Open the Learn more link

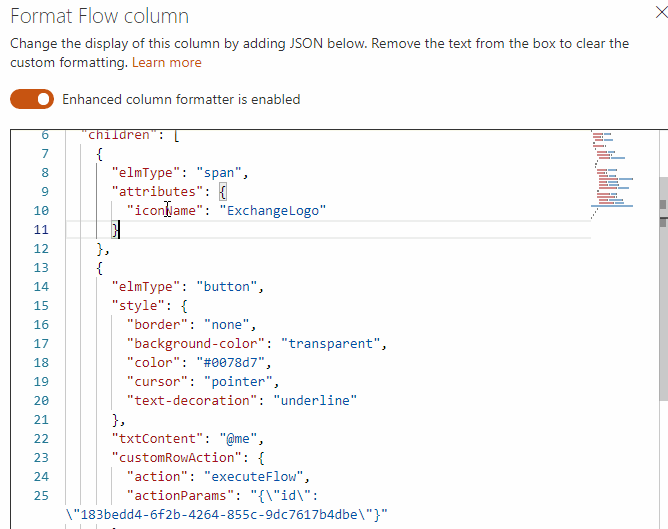[x=166, y=62]
